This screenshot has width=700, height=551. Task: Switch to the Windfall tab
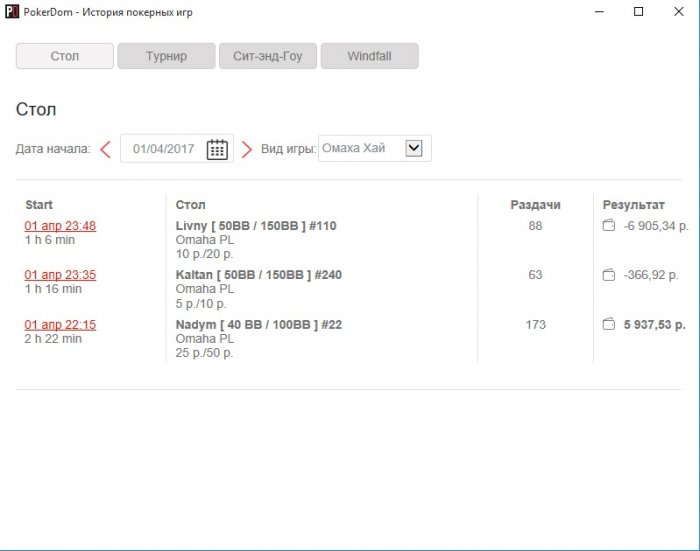[370, 56]
